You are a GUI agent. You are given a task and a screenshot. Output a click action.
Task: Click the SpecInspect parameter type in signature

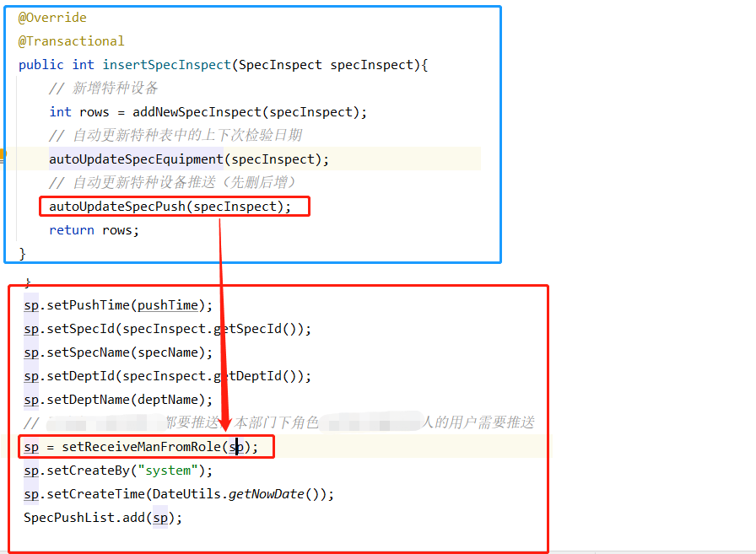click(x=280, y=65)
